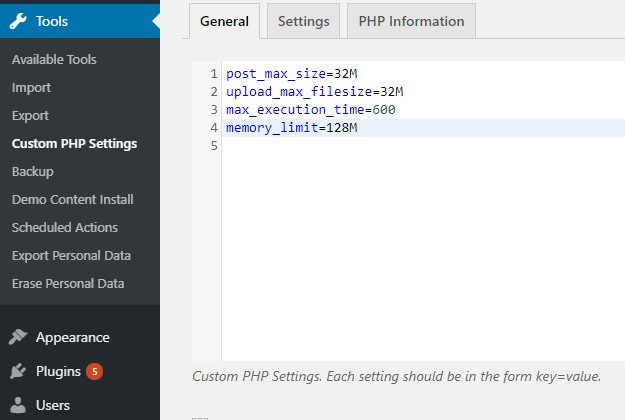Image resolution: width=625 pixels, height=420 pixels.
Task: Open the PHP Information tab
Action: click(411, 21)
